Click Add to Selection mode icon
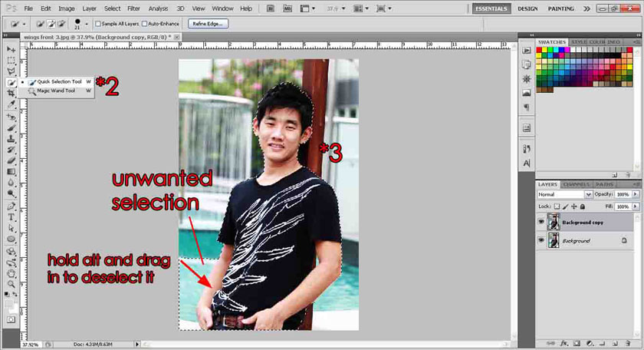Screen dimensions: 644x350 [51, 24]
